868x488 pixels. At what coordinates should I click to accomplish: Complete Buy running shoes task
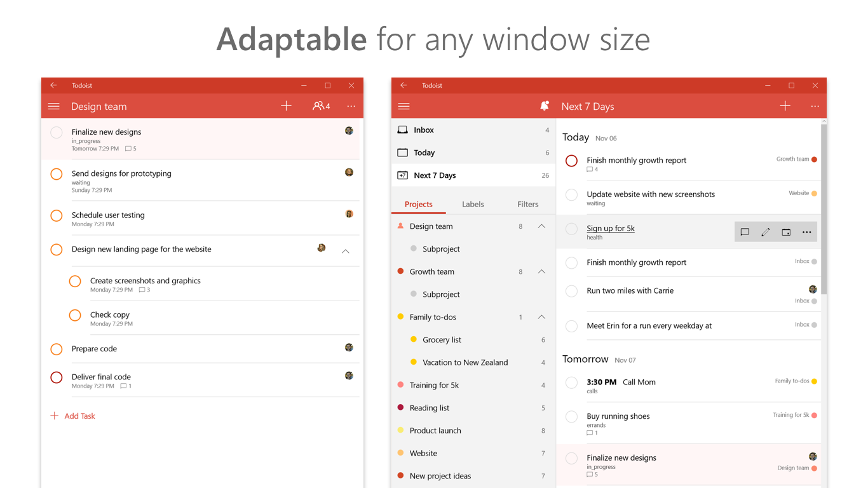click(x=571, y=417)
